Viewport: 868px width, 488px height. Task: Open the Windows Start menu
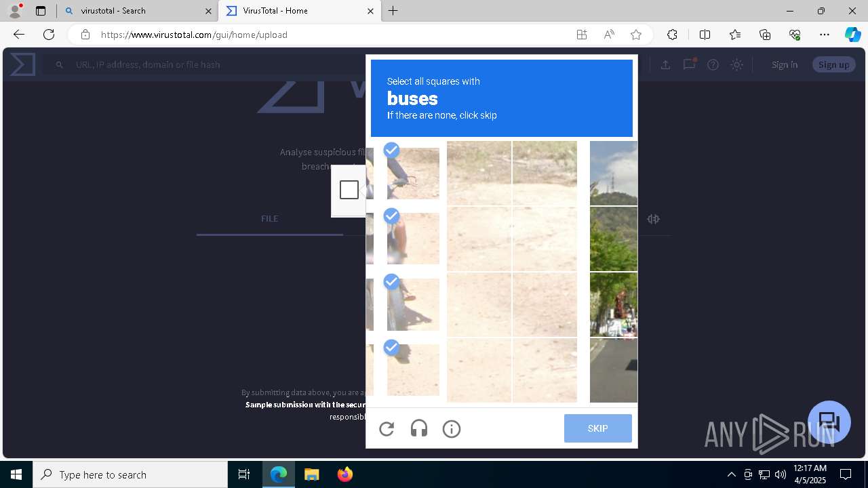pos(16,474)
